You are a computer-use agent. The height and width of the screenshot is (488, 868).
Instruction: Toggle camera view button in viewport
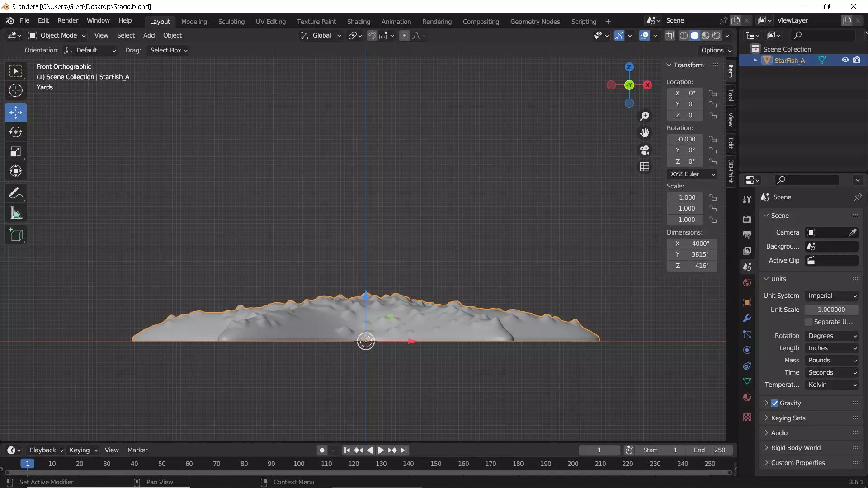tap(645, 150)
